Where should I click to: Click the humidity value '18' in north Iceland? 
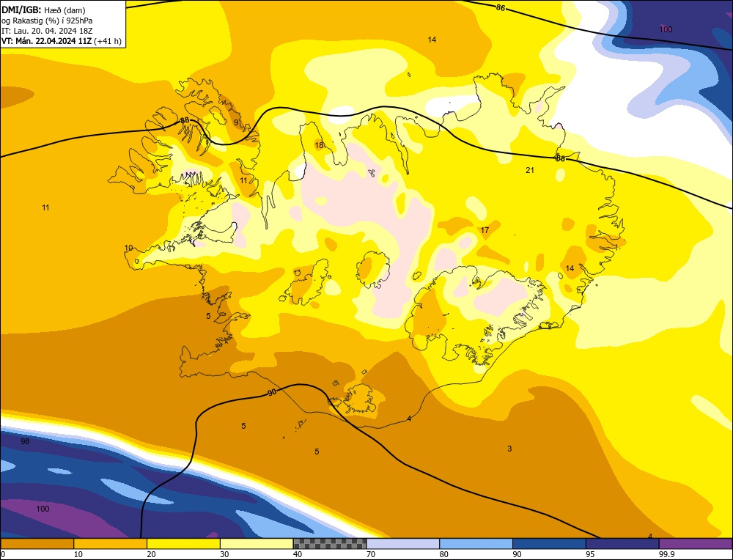320,145
